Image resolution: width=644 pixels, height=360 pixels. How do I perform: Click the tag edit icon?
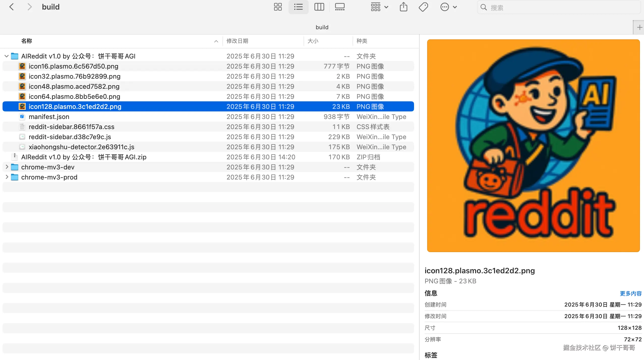point(423,7)
